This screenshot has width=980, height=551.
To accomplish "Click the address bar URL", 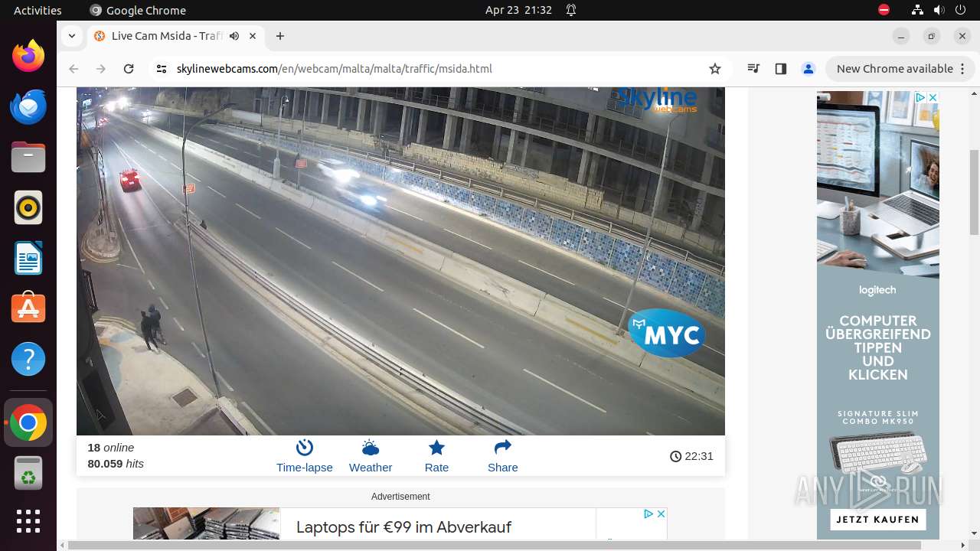I will (x=334, y=69).
